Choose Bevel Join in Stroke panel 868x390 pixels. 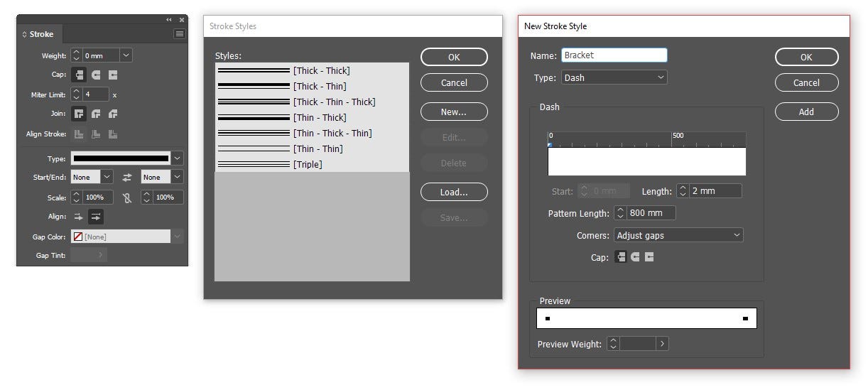[113, 114]
